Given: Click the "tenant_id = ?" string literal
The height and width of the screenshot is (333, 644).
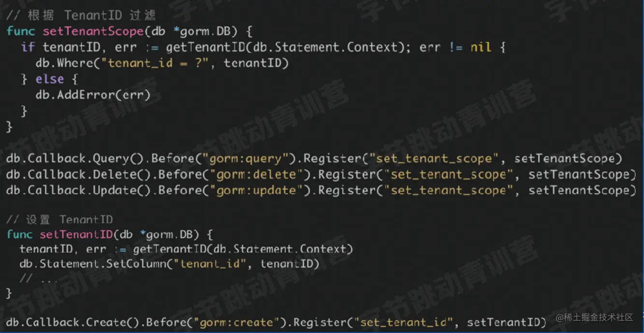Looking at the screenshot, I should click(159, 63).
